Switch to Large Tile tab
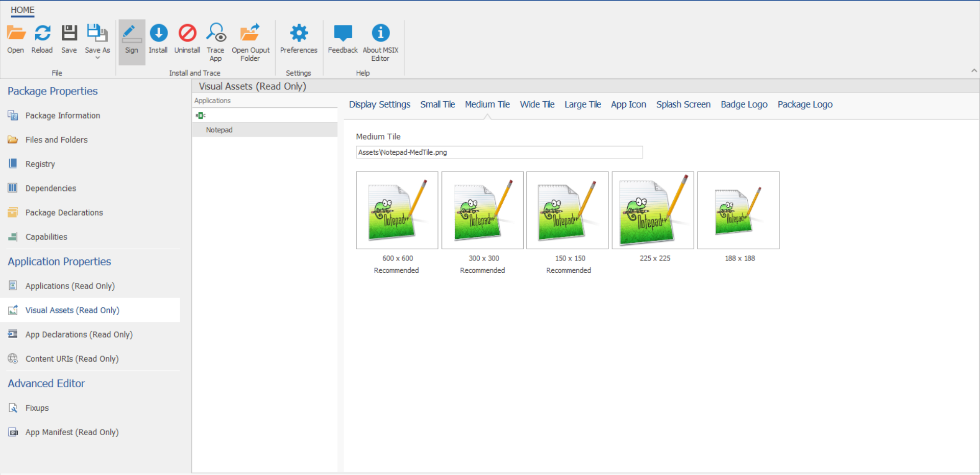Image resolution: width=980 pixels, height=475 pixels. (x=582, y=104)
